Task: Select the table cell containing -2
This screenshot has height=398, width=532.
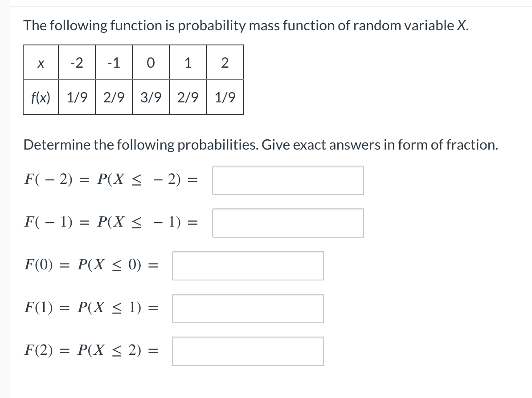Action: coord(77,63)
